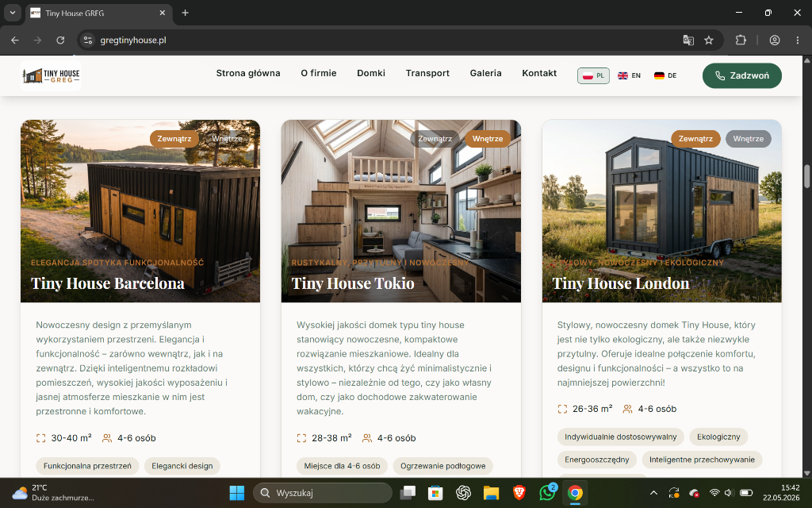
Task: Click the page vertical scrollbar thumb
Action: 806,176
